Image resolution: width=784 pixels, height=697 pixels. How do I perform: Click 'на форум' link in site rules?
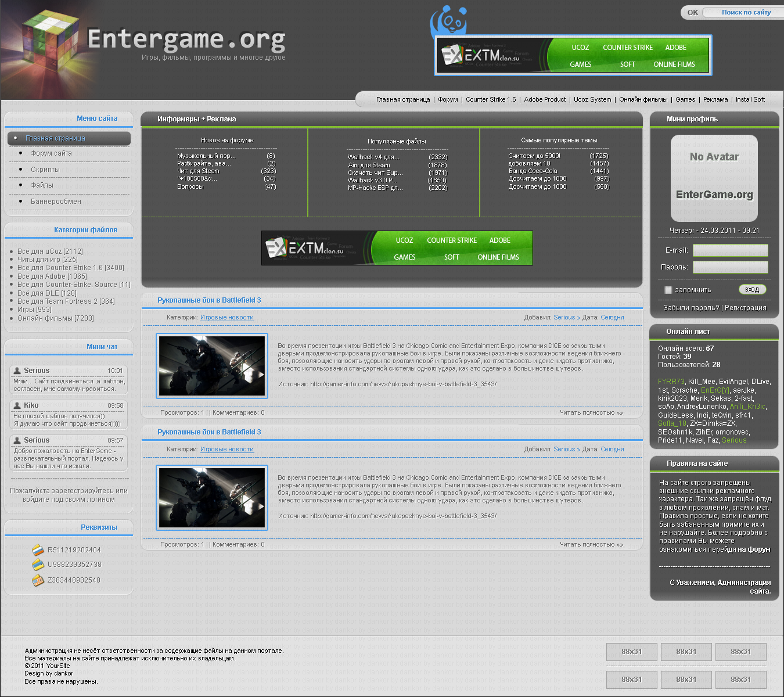point(754,549)
